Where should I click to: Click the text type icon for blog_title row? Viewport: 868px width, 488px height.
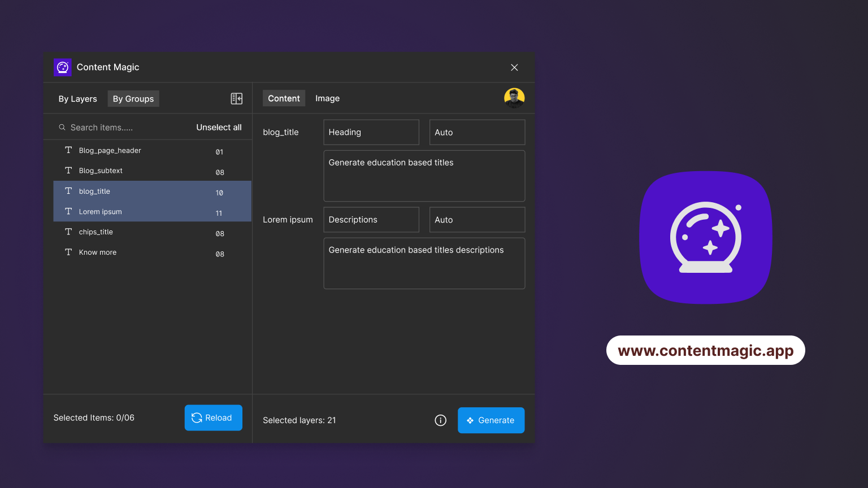point(68,191)
